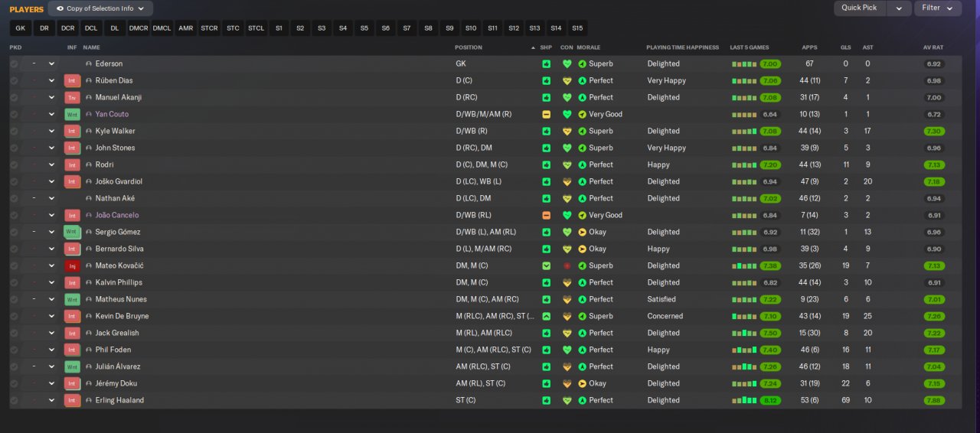
Task: Click the player profile icon beside Ederson
Action: (x=89, y=63)
